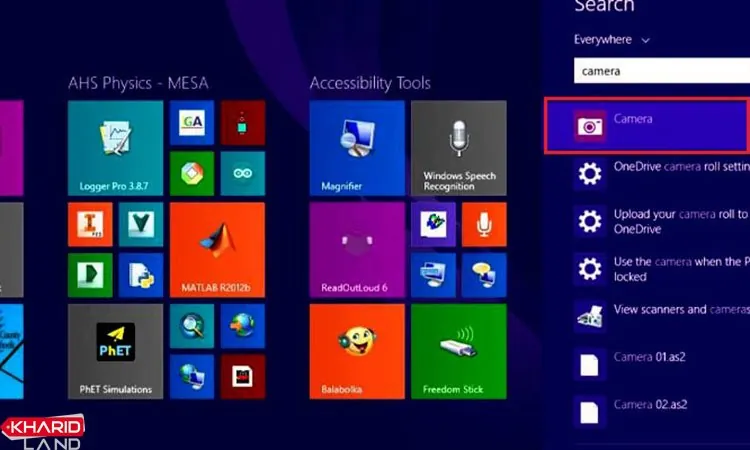
Task: Click the search box containing 'camera'
Action: tap(662, 71)
